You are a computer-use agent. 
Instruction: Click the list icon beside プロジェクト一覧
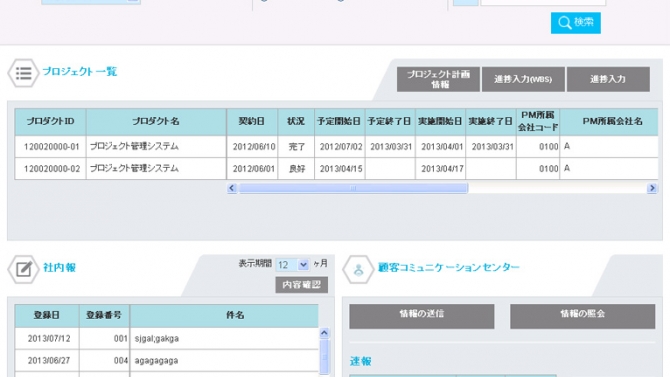pyautogui.click(x=24, y=73)
